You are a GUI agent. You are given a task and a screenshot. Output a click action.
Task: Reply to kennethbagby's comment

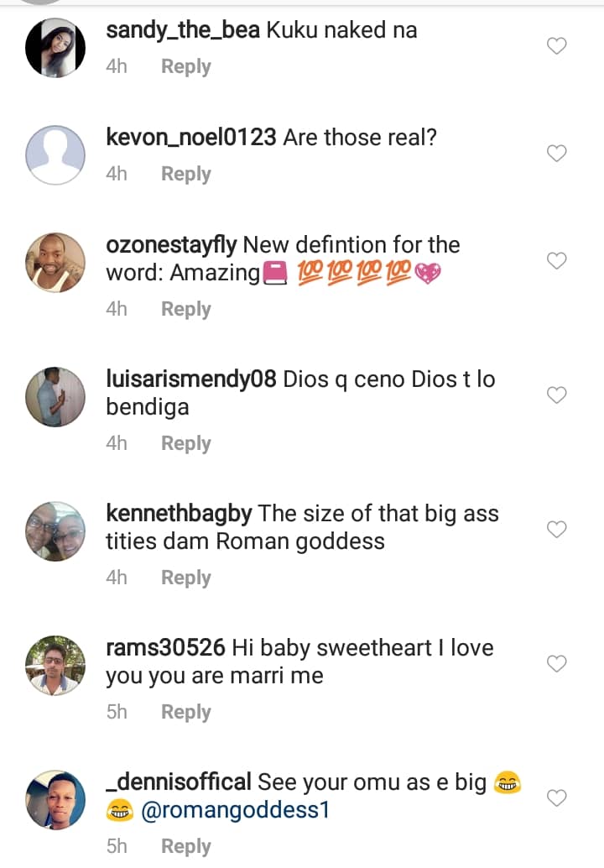(185, 578)
